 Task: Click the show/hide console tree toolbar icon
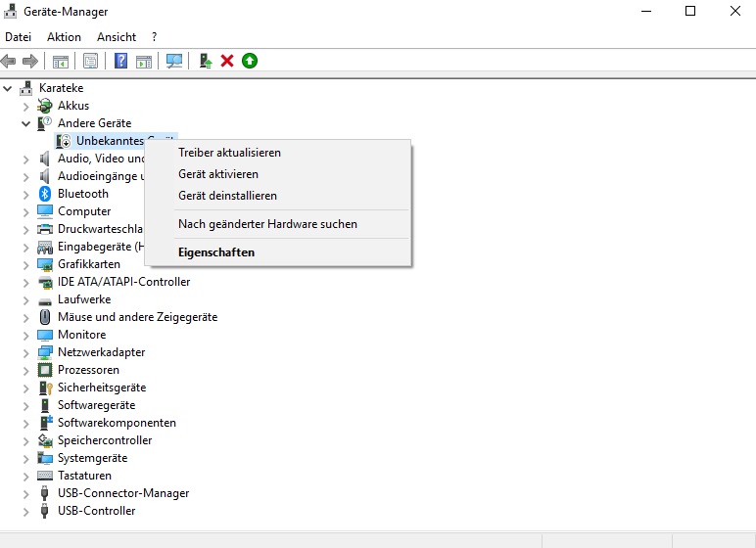61,62
